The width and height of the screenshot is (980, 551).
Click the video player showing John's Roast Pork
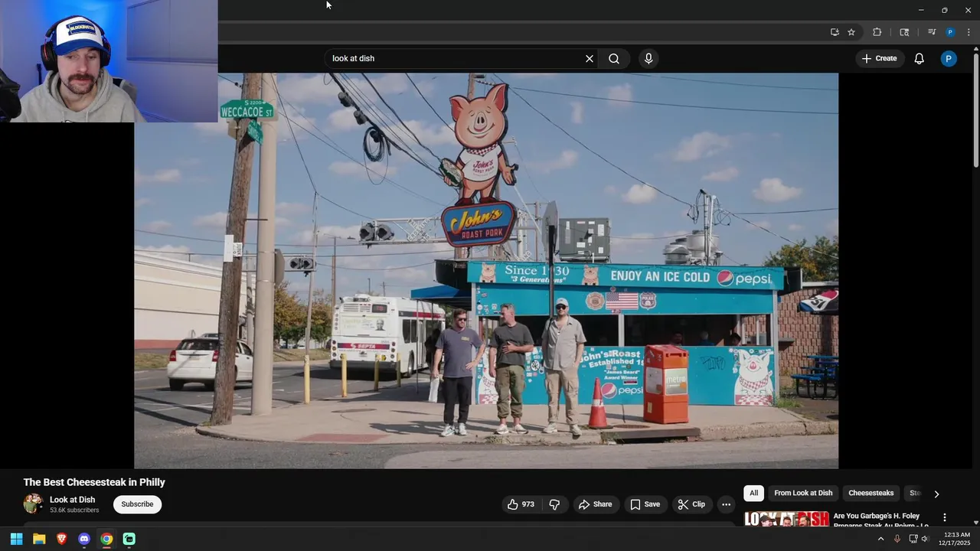click(486, 271)
